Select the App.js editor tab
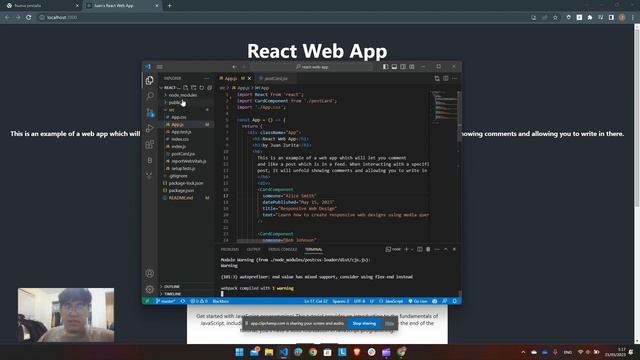 click(x=231, y=78)
